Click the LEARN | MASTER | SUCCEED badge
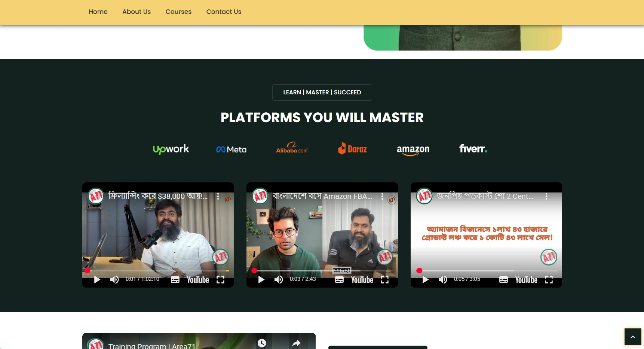 click(322, 92)
